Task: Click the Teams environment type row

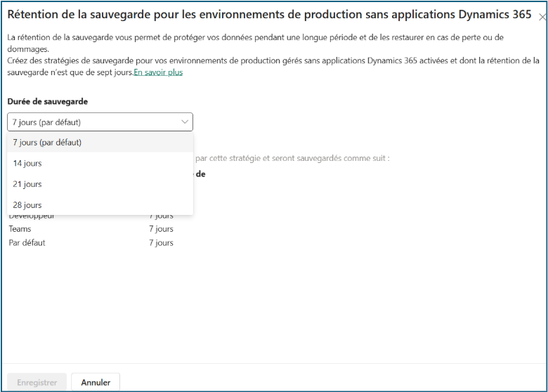Action: (20, 229)
